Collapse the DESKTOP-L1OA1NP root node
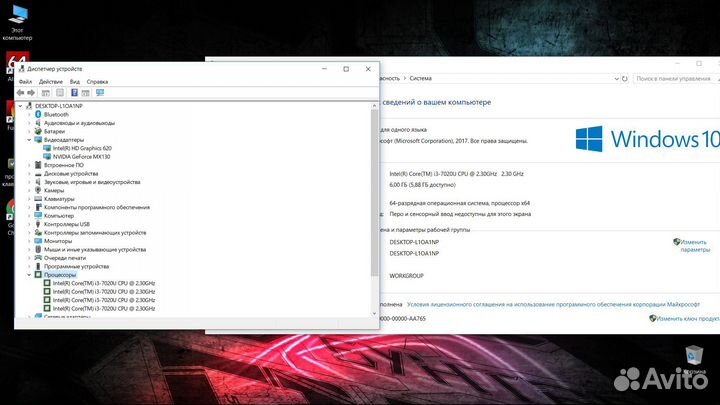This screenshot has width=720, height=405. (20, 106)
